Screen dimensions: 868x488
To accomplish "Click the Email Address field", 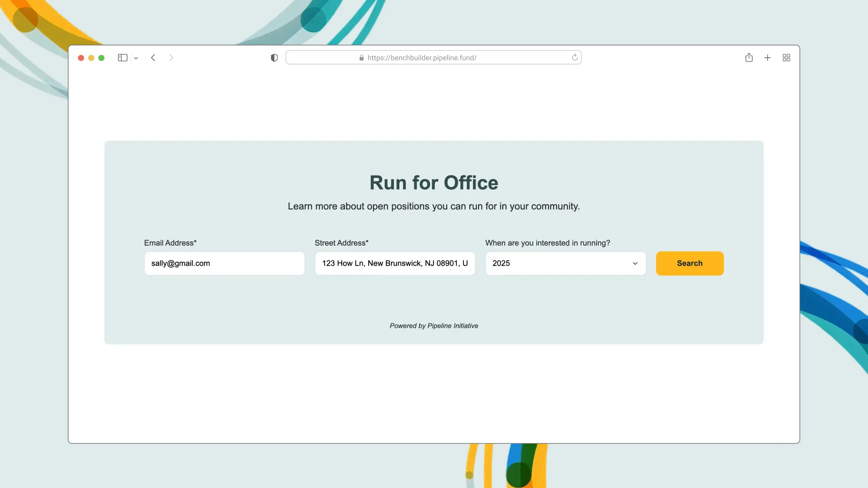I will 224,263.
